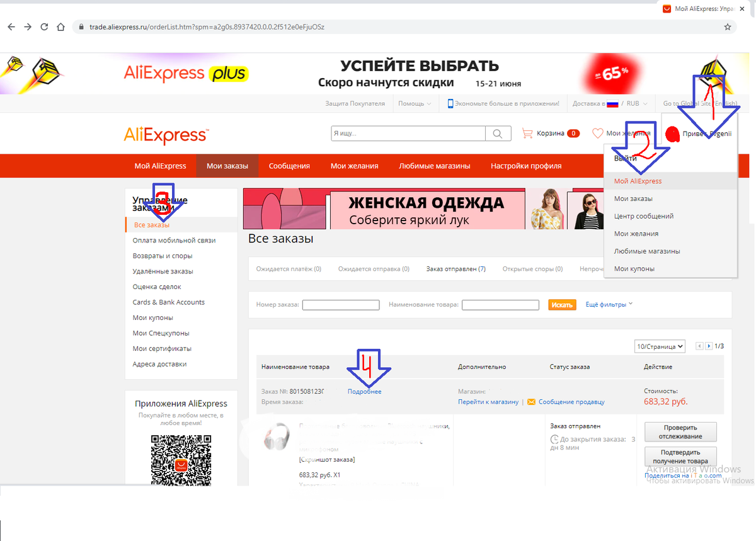Open Оценка сделок in sidebar
Screen dimensions: 756x541
click(157, 287)
